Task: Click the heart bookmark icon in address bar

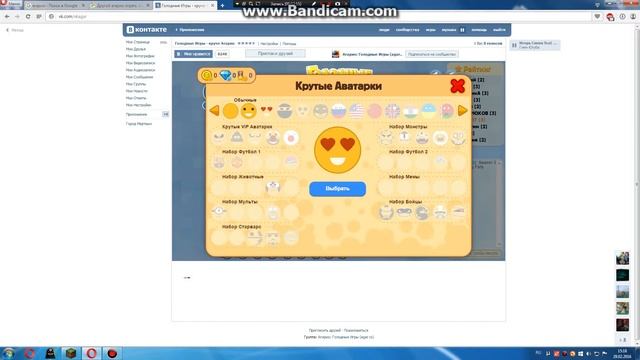Action: click(598, 17)
